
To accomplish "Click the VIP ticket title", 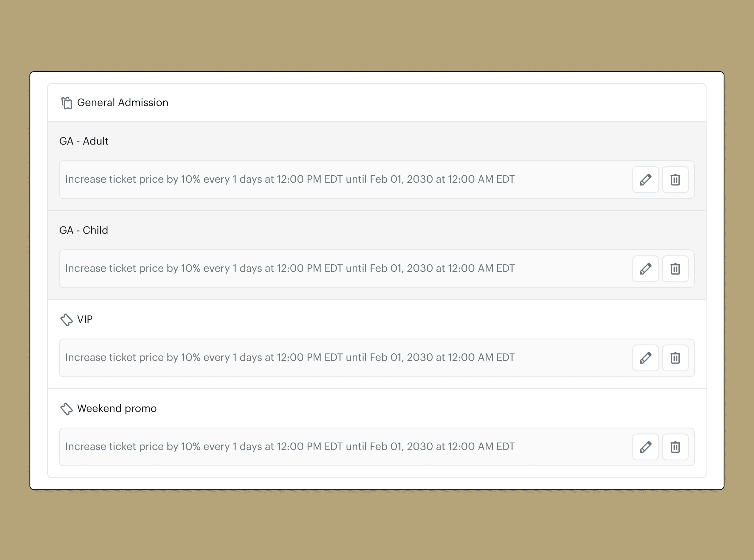I will click(85, 319).
